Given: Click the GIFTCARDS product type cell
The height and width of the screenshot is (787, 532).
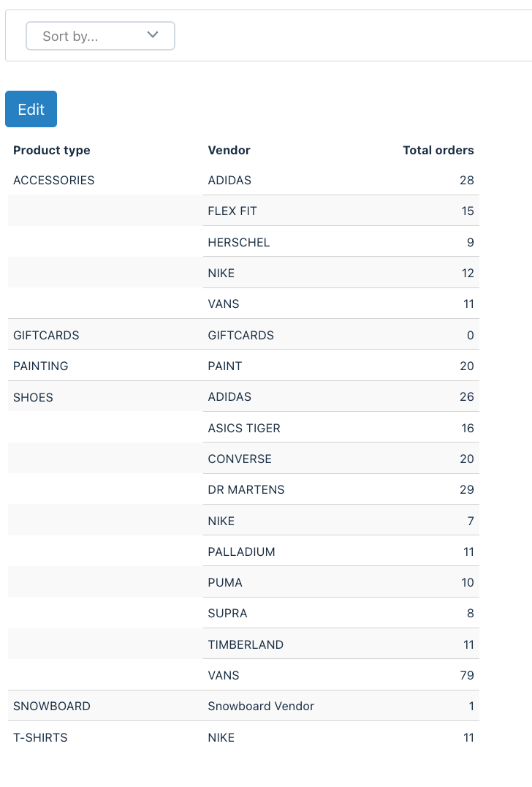Looking at the screenshot, I should click(x=46, y=335).
